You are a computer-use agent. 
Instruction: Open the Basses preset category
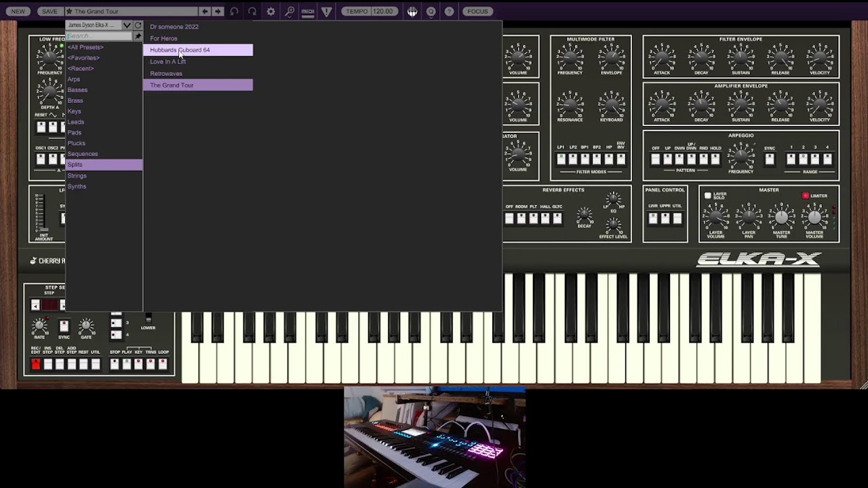pos(77,90)
